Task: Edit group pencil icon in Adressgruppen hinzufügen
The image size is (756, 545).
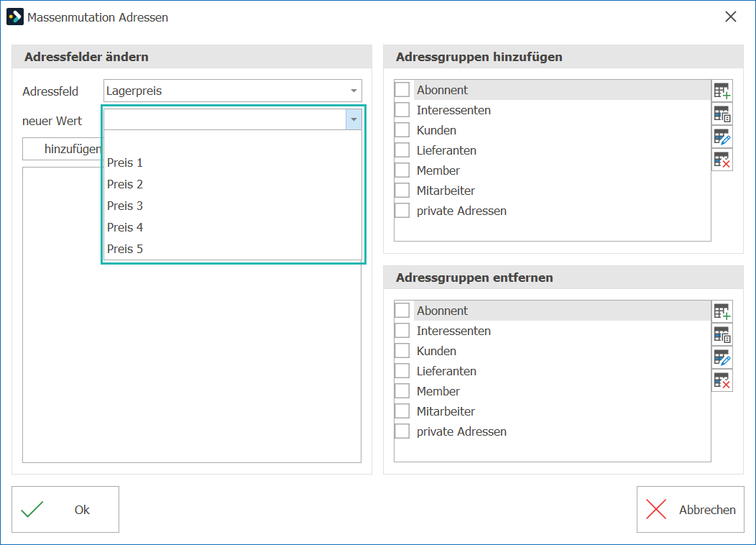Action: click(722, 137)
